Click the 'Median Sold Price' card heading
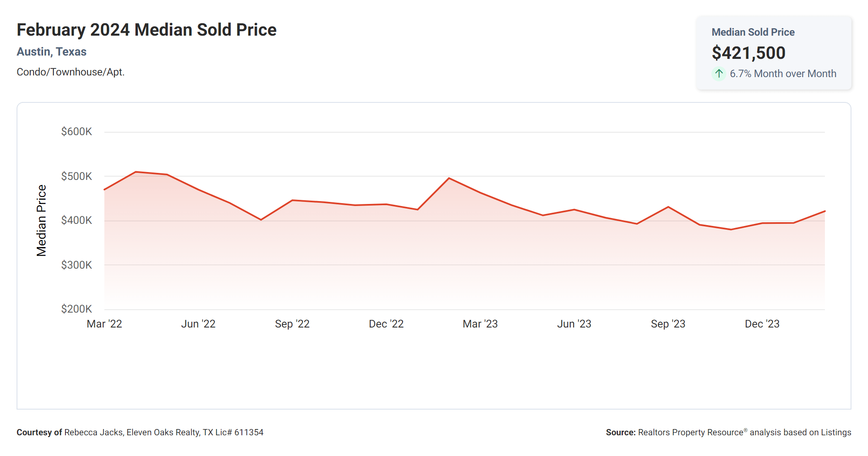 (753, 32)
